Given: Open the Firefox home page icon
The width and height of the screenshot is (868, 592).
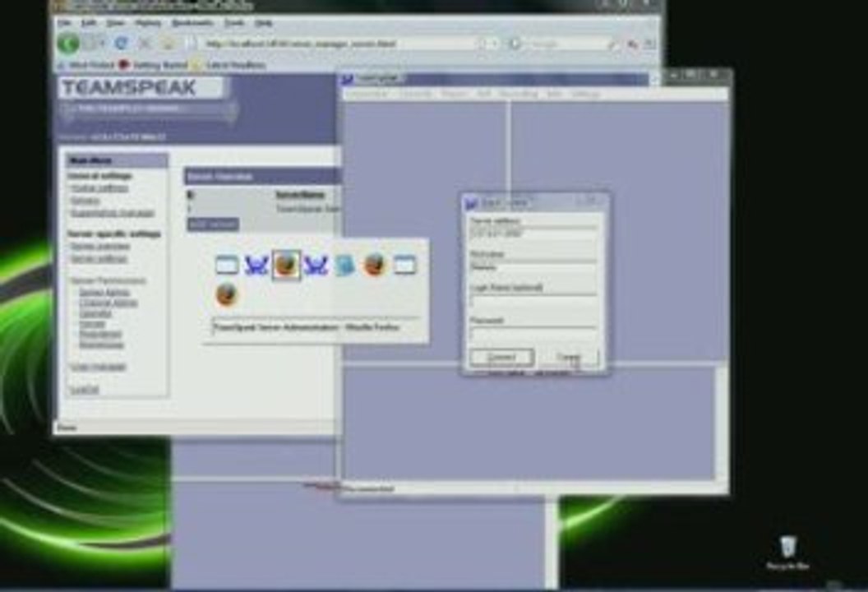Looking at the screenshot, I should pyautogui.click(x=169, y=44).
